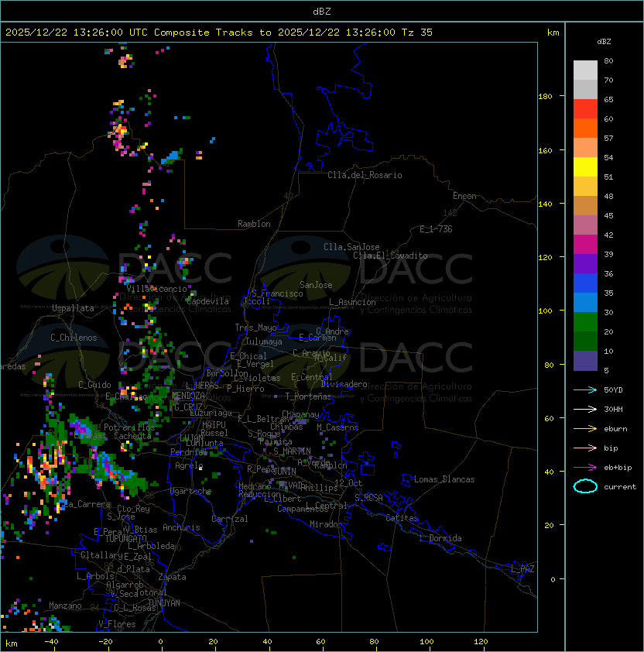Click the 'S_ROSA' map label
Image resolution: width=644 pixels, height=652 pixels.
point(368,498)
